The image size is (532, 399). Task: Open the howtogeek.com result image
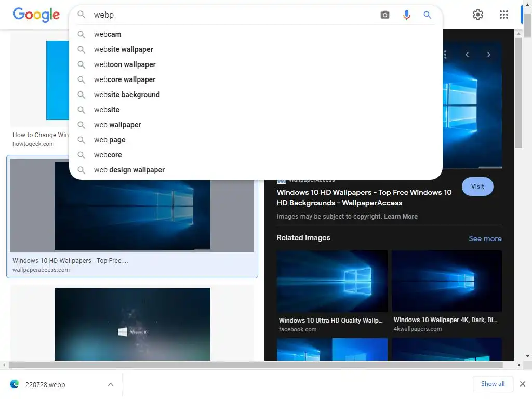click(57, 80)
